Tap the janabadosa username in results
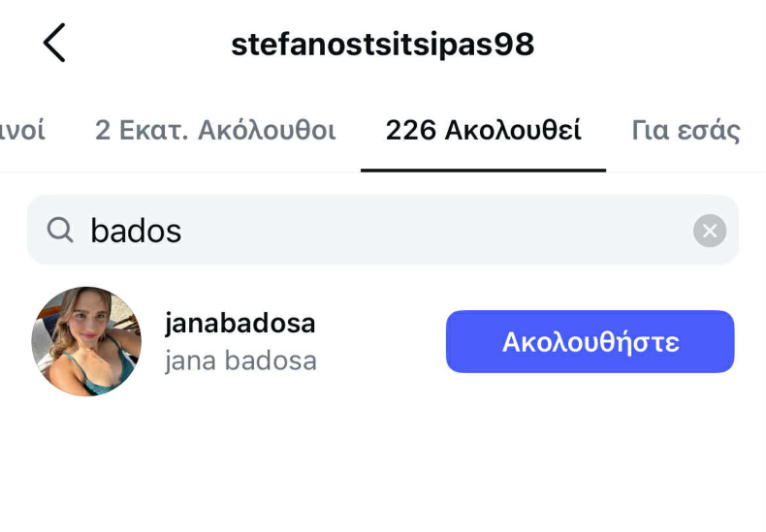766x532 pixels. point(240,324)
